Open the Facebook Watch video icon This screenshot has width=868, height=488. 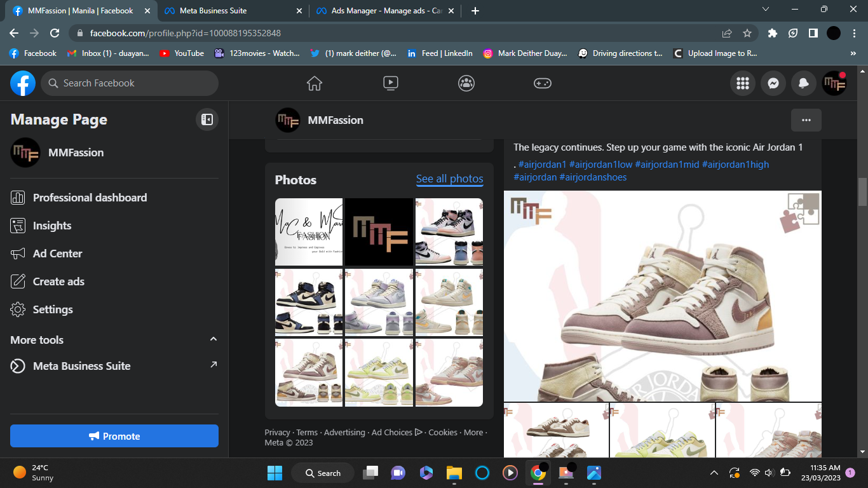coord(390,83)
